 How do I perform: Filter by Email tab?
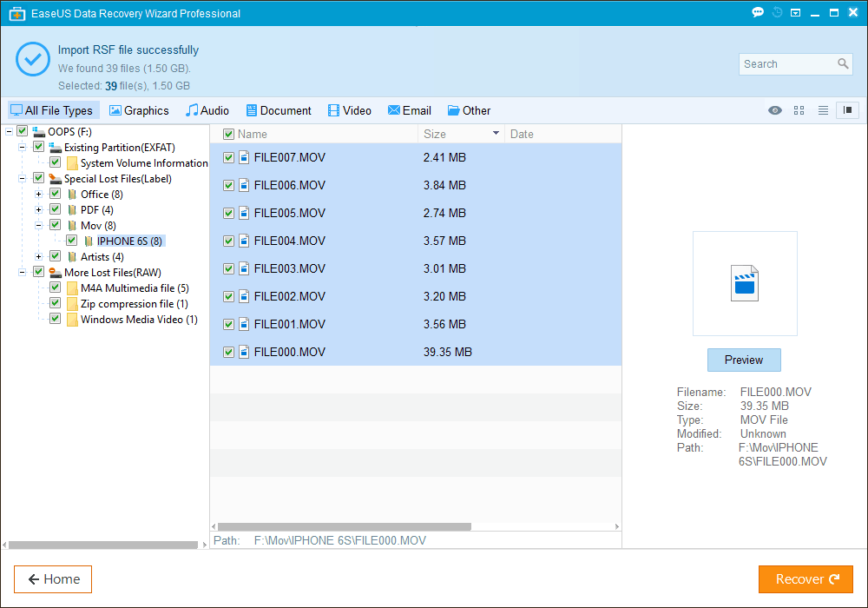tap(410, 110)
